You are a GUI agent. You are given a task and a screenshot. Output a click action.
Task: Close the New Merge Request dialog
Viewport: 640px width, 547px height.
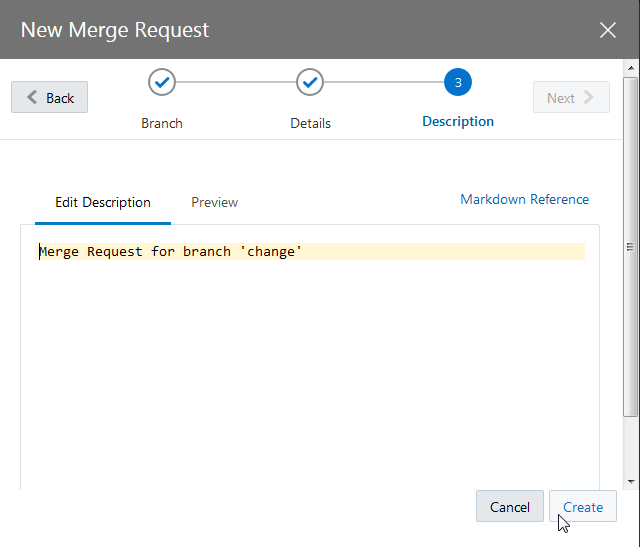point(608,30)
